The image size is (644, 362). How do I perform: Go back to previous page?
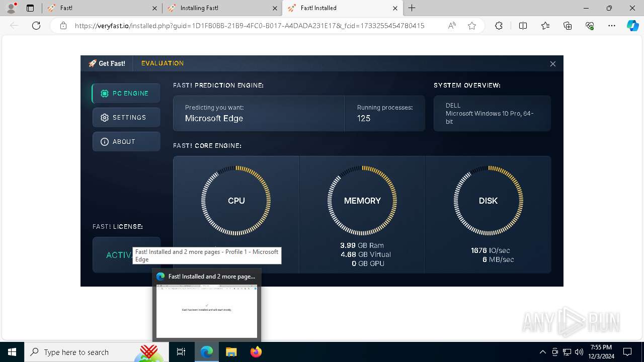coord(14,26)
